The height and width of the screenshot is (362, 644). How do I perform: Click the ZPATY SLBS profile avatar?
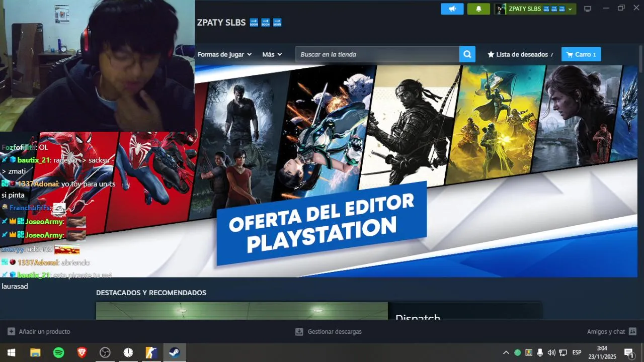501,9
